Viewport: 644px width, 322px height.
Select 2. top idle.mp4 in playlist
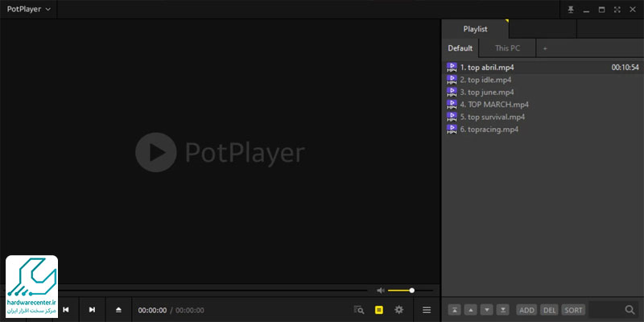pos(543,80)
